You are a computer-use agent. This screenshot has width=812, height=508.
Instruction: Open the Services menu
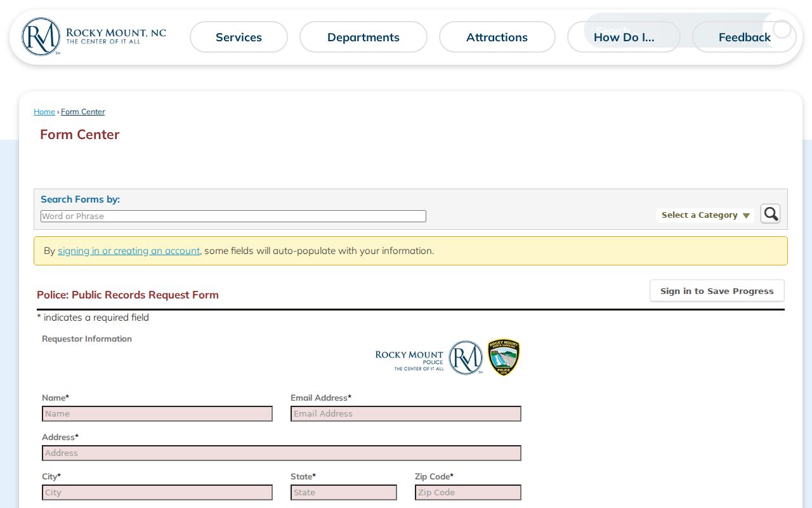pos(239,37)
